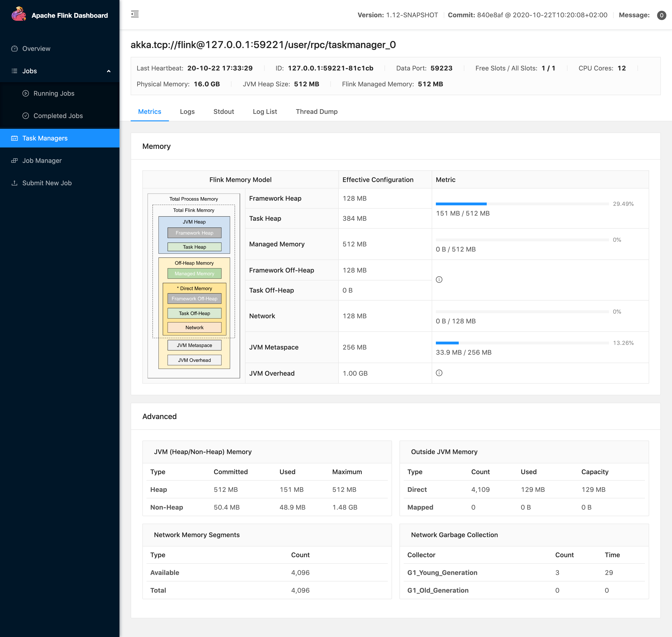Viewport: 672px width, 637px height.
Task: Click the Job Manager sidebar icon
Action: pyautogui.click(x=14, y=161)
